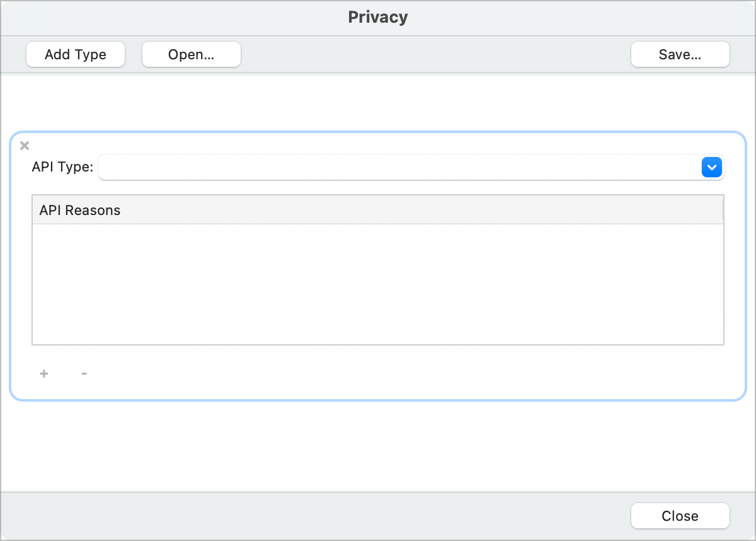Expand the API Type dropdown arrow

tap(711, 167)
